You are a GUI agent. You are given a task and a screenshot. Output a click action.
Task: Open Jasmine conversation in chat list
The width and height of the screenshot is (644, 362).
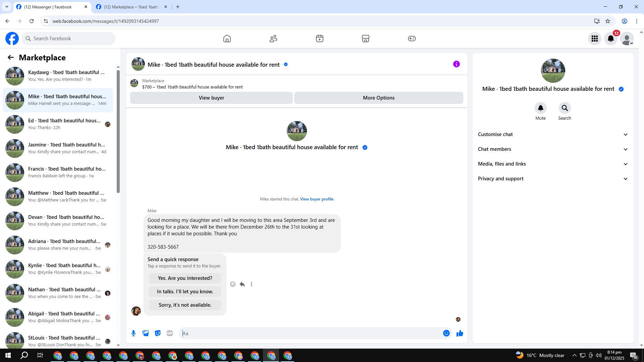[58, 148]
